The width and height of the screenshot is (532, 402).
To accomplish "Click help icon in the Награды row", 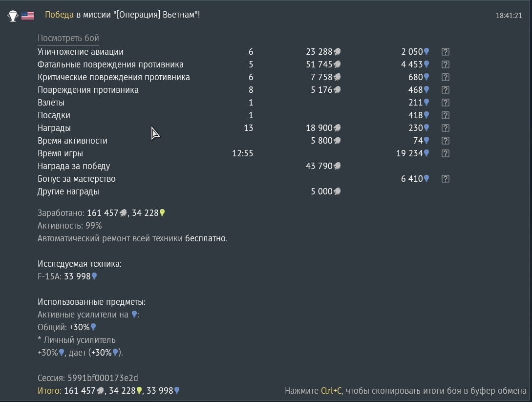I will 445,128.
